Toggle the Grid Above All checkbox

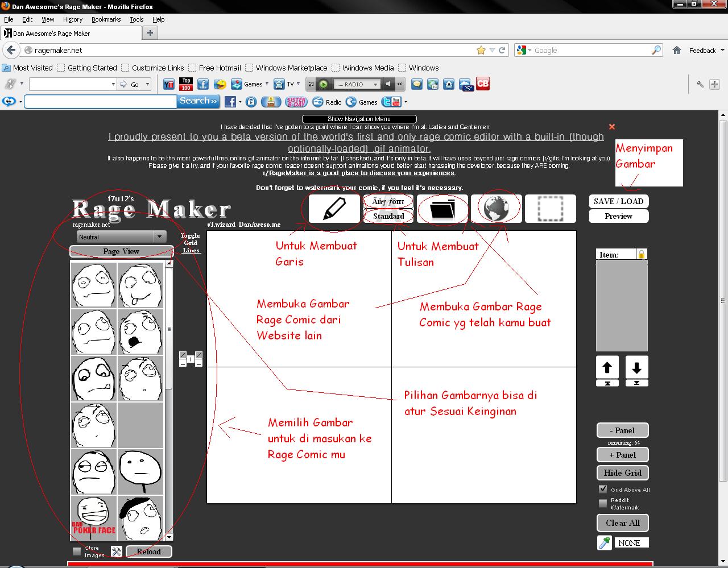point(602,489)
